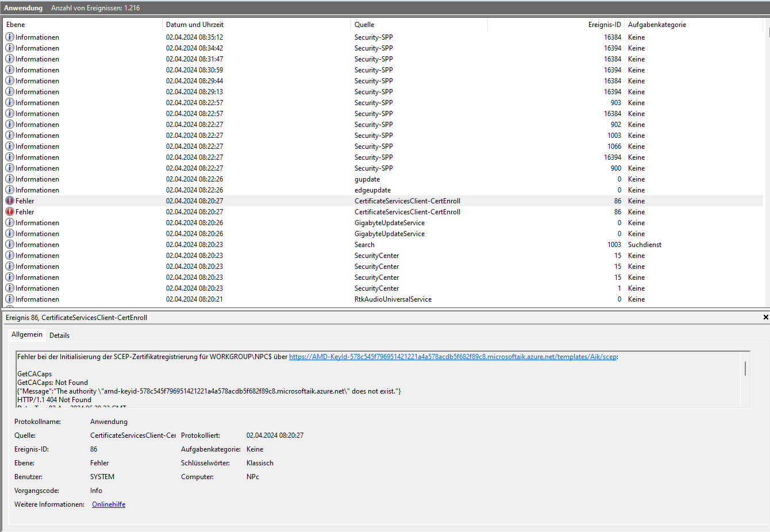Click the info icon of the event ID 900 row
Screen dimensions: 770x532
tap(10, 168)
